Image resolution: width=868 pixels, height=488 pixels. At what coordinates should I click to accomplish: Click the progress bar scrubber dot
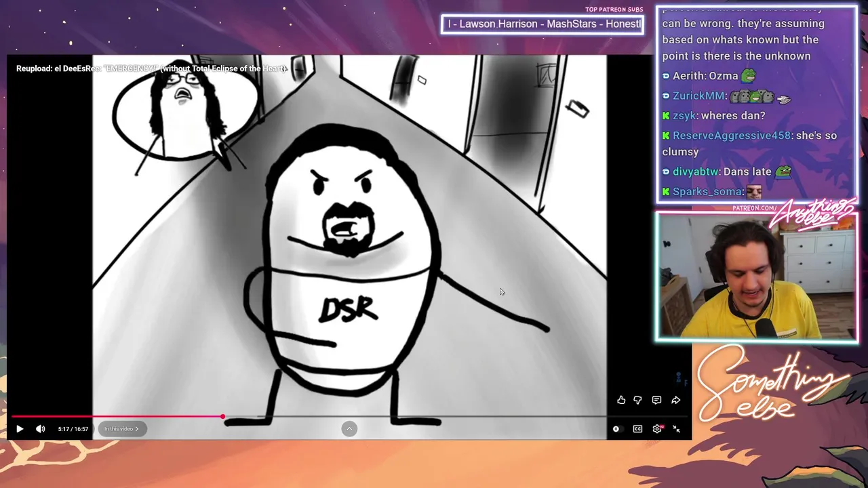(222, 417)
